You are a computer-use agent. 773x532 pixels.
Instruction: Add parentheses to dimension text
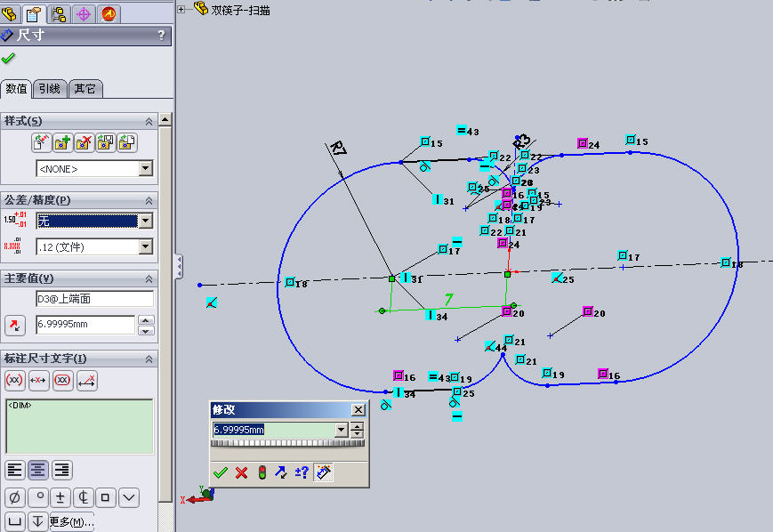tap(14, 380)
